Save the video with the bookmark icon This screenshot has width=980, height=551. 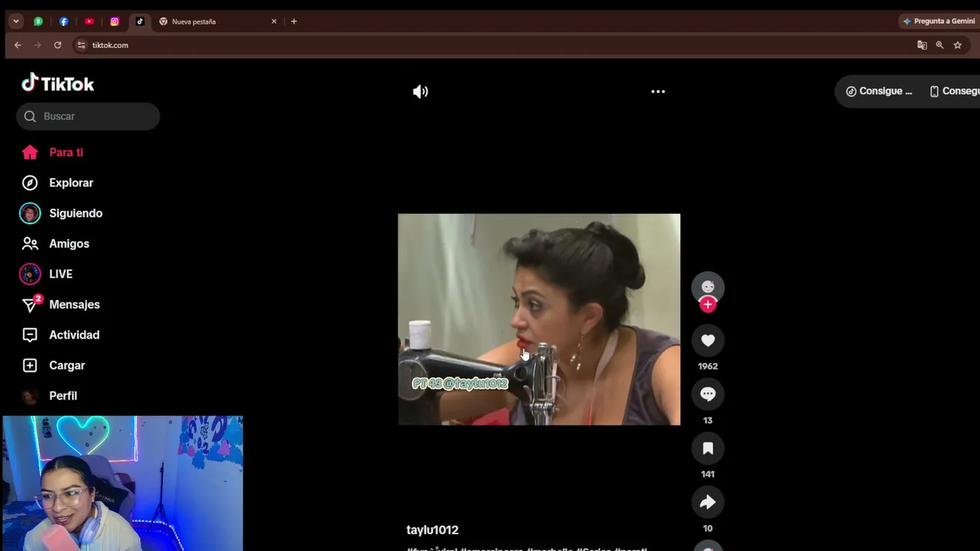click(707, 448)
